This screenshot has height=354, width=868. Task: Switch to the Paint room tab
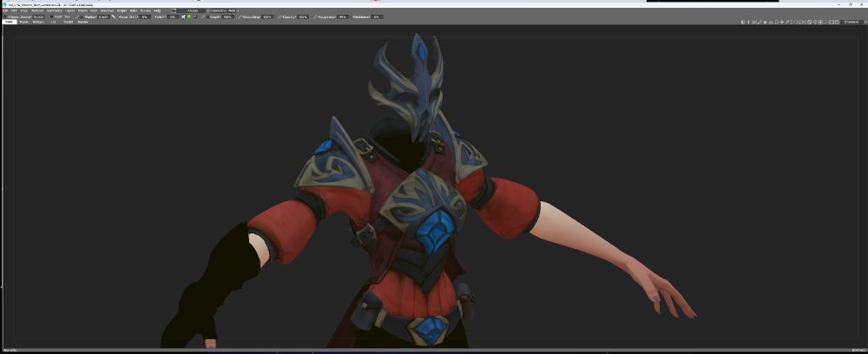click(9, 23)
